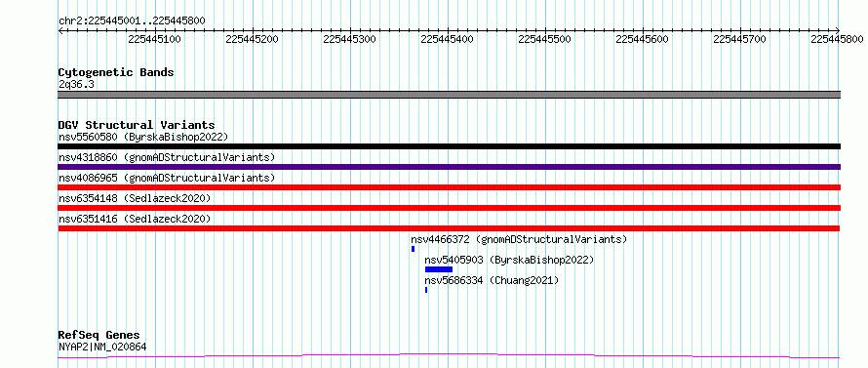The width and height of the screenshot is (868, 368).
Task: Click the 2q36.3 band label
Action: 75,85
